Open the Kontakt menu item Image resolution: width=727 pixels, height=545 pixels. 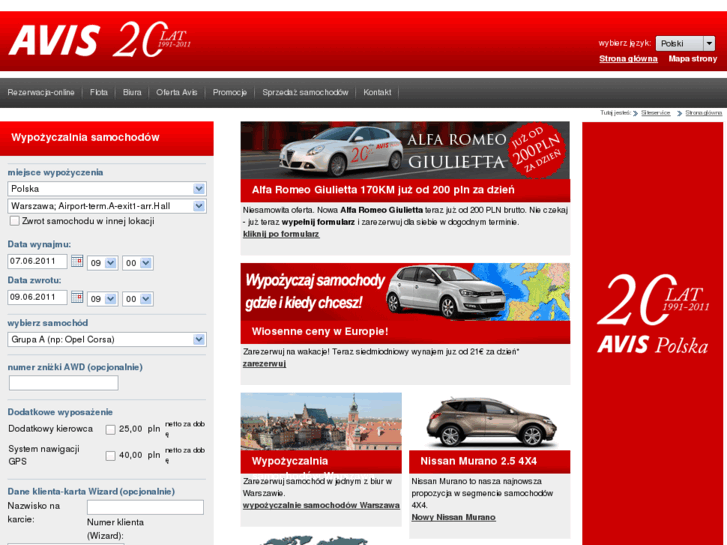[x=377, y=92]
